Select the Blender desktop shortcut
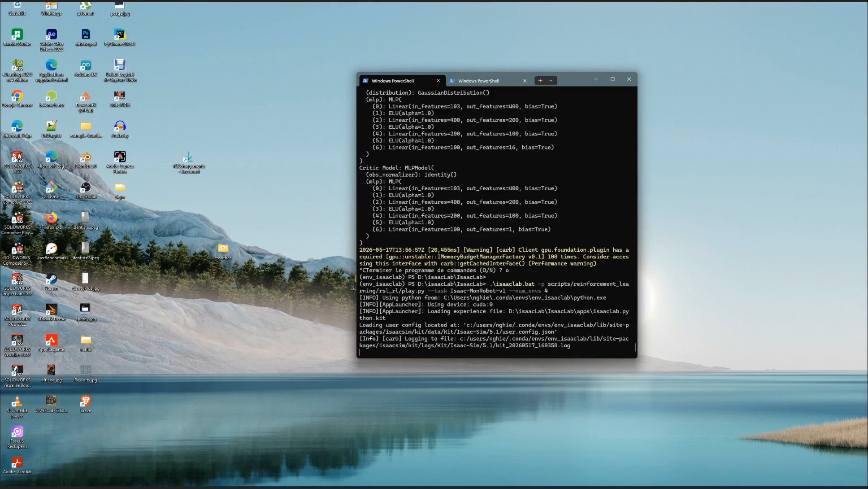The width and height of the screenshot is (868, 489). pyautogui.click(x=86, y=160)
